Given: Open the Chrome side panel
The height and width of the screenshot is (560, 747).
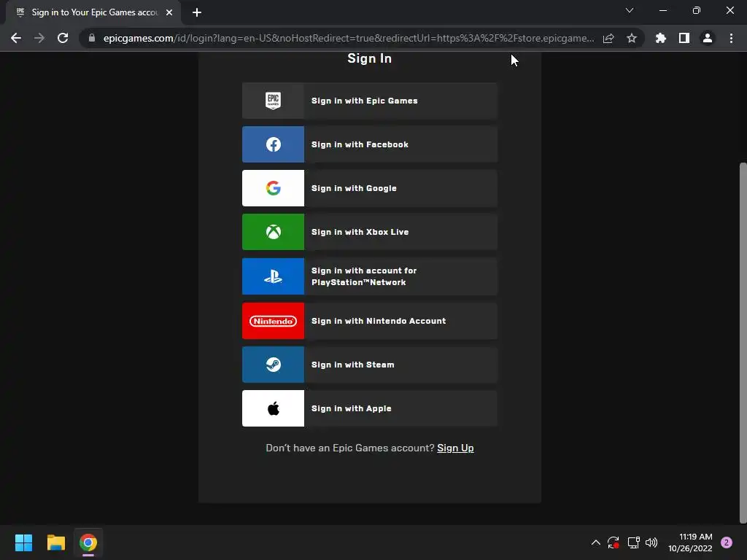Looking at the screenshot, I should (684, 38).
